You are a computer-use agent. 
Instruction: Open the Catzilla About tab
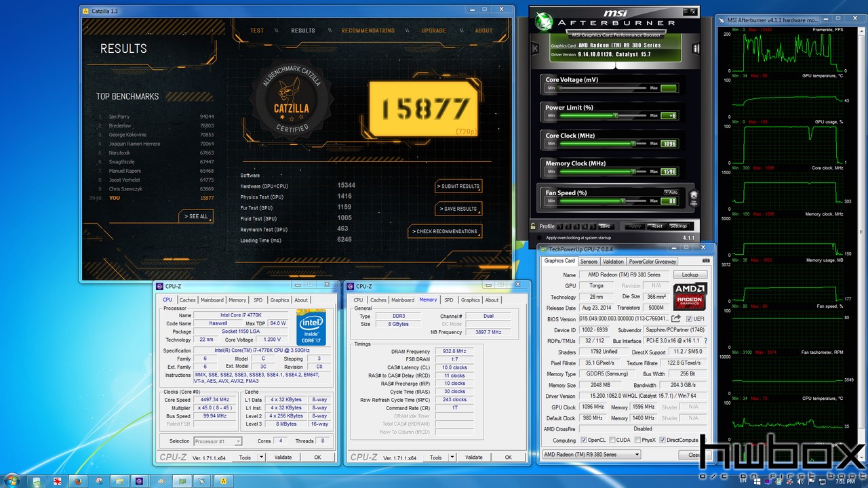pyautogui.click(x=484, y=30)
